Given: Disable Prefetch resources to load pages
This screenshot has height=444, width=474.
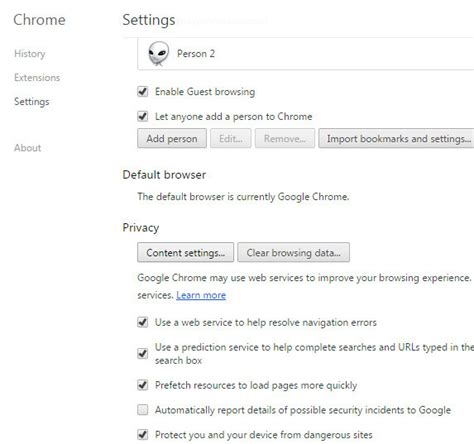Looking at the screenshot, I should click(143, 385).
